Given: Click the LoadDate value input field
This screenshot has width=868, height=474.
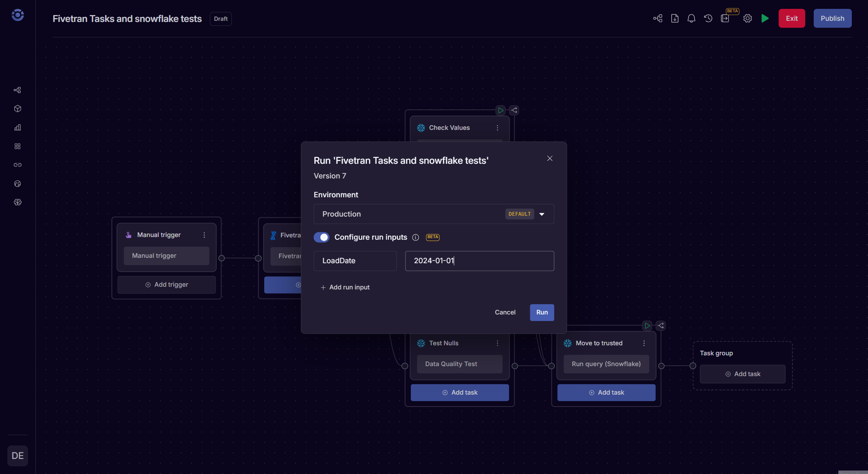Looking at the screenshot, I should (479, 261).
